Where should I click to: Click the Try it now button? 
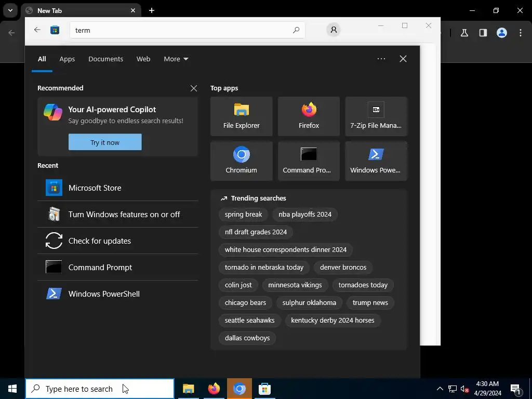(x=105, y=142)
